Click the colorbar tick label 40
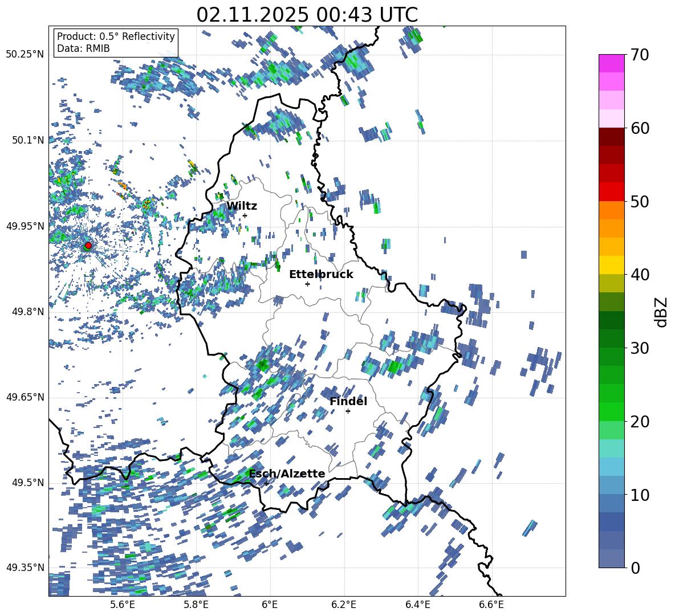Screen dimensions: 675x616 tap(640, 275)
